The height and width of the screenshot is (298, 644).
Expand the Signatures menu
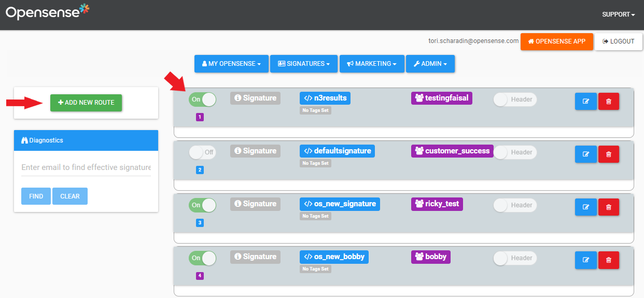[x=304, y=64]
